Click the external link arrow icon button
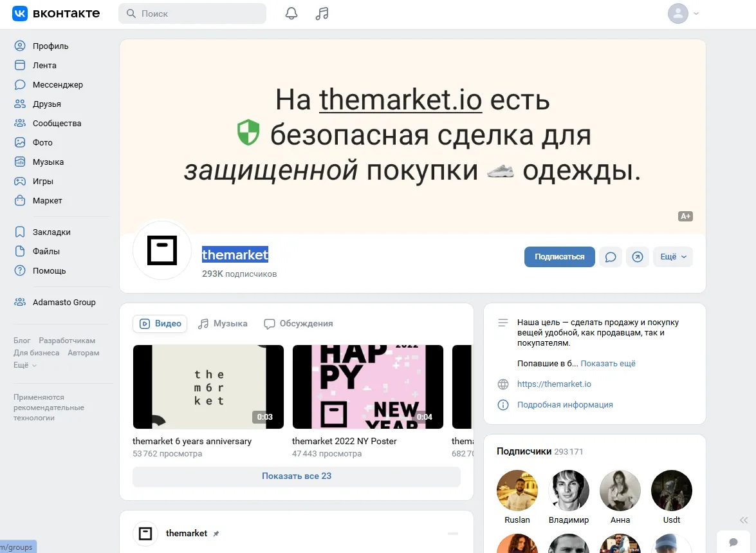The image size is (756, 553). coord(638,257)
